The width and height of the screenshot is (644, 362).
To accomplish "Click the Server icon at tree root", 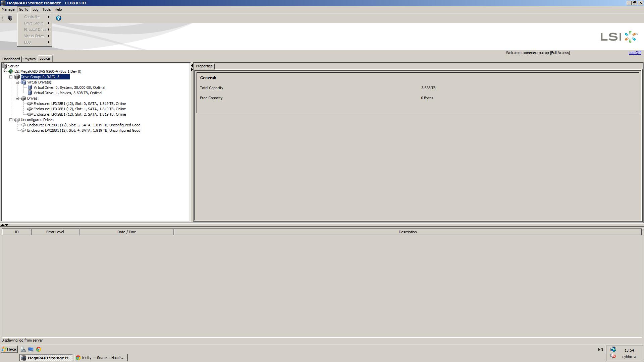I will (4, 66).
